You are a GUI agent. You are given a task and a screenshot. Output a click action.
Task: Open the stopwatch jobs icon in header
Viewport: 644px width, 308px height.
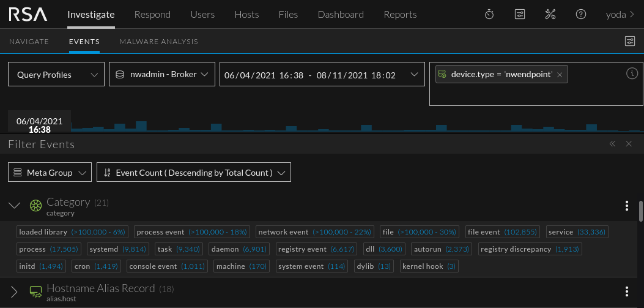tap(489, 14)
